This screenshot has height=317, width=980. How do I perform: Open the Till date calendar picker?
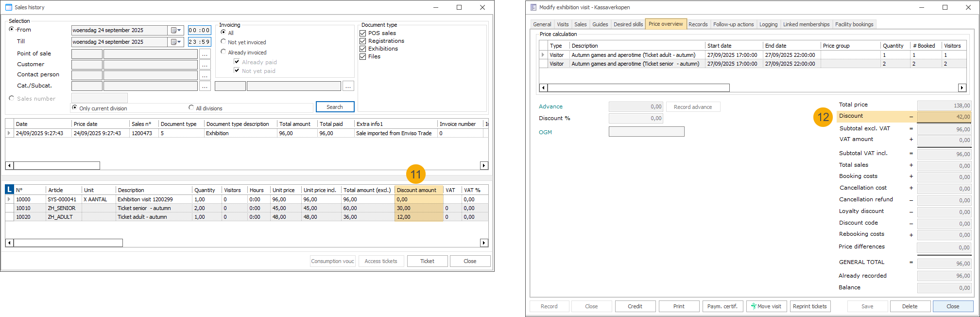[175, 42]
